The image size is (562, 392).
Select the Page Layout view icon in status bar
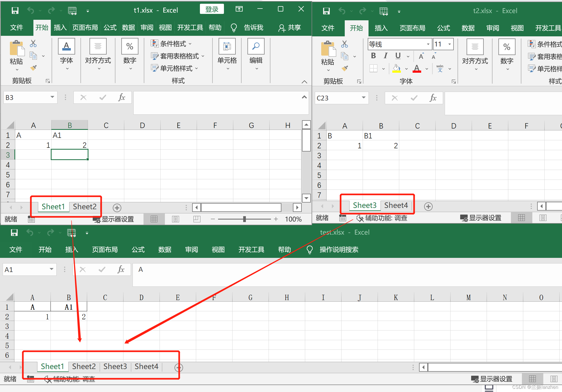coord(175,219)
